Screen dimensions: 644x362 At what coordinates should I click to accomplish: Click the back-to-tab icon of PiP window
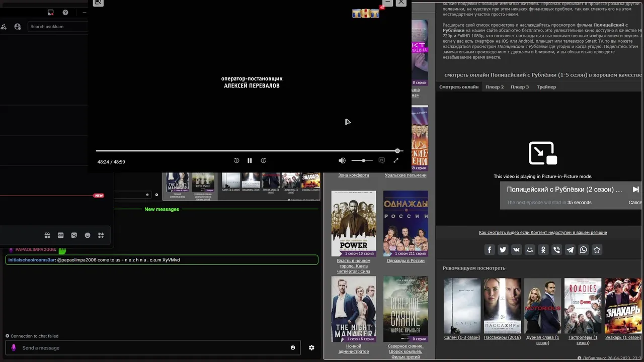point(98,3)
